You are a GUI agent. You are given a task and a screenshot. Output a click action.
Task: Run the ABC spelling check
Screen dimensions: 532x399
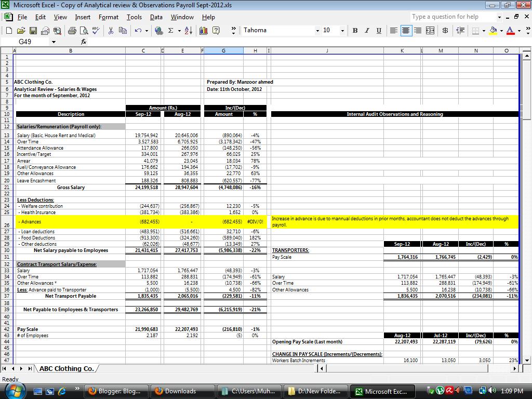pos(96,31)
